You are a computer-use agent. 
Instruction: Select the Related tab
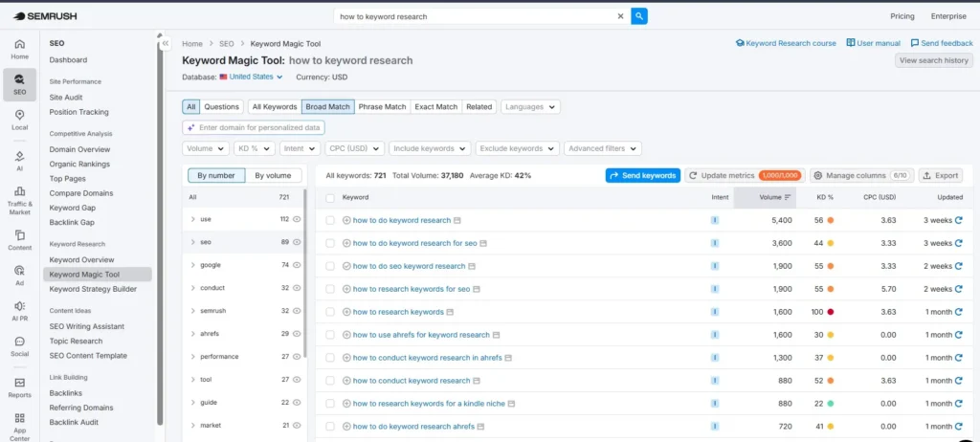(479, 107)
